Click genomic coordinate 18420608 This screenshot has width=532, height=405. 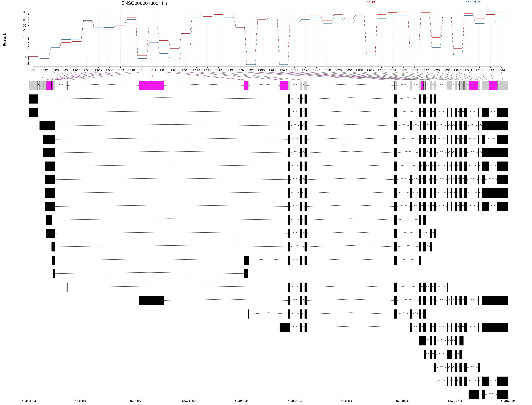pos(82,401)
